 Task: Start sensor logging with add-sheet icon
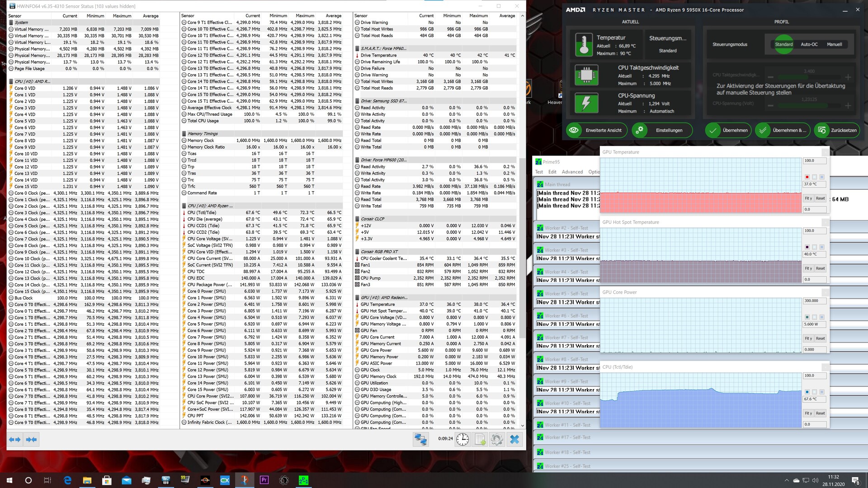tap(480, 439)
